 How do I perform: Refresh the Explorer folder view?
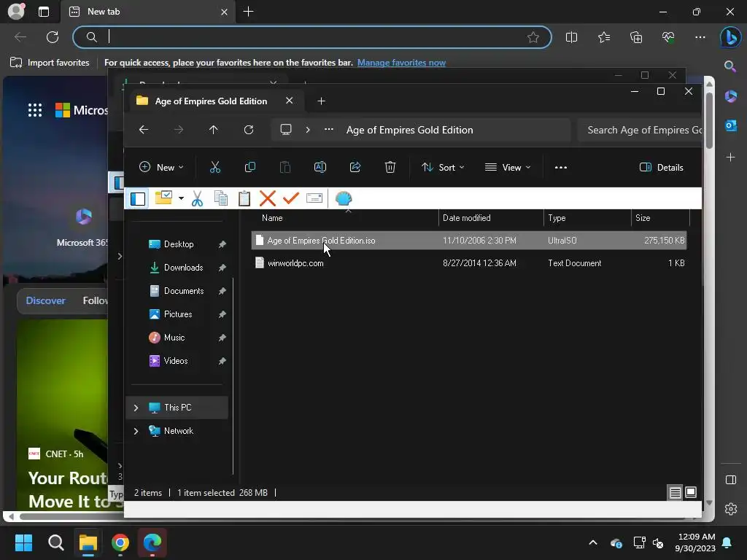249,130
